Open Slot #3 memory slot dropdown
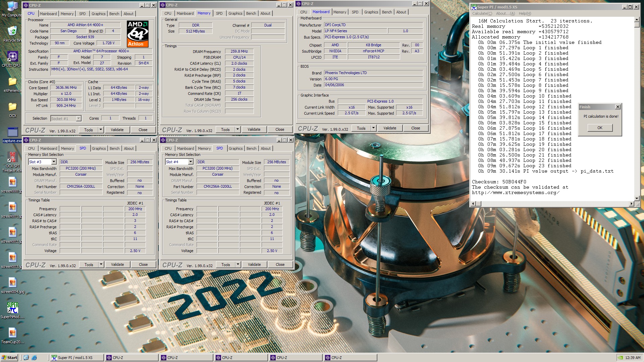This screenshot has width=644, height=362. point(54,162)
